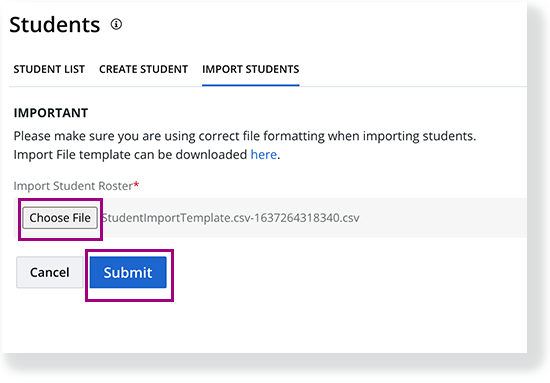Click the Import Student Roster label
550x383 pixels.
pyautogui.click(x=73, y=186)
